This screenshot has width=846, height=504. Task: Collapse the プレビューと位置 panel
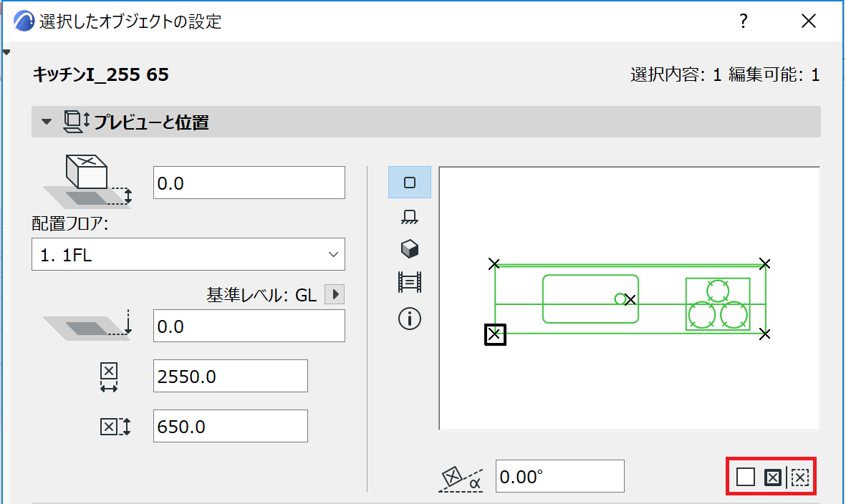47,122
